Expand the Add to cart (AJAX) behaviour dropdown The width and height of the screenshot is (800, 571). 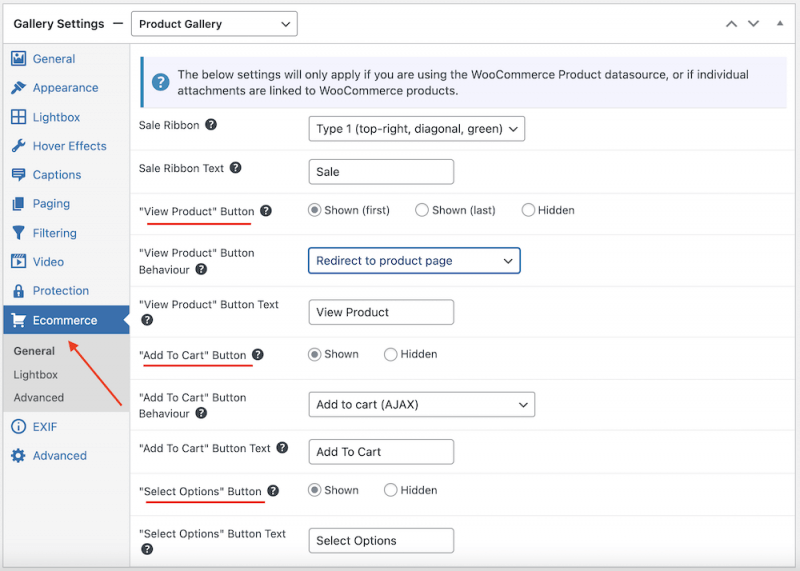[x=421, y=405]
